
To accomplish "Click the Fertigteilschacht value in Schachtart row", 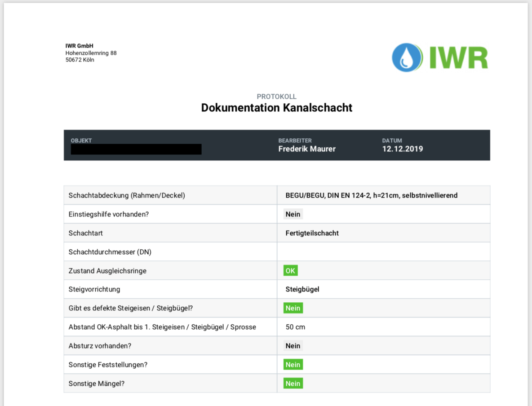I will (x=312, y=233).
